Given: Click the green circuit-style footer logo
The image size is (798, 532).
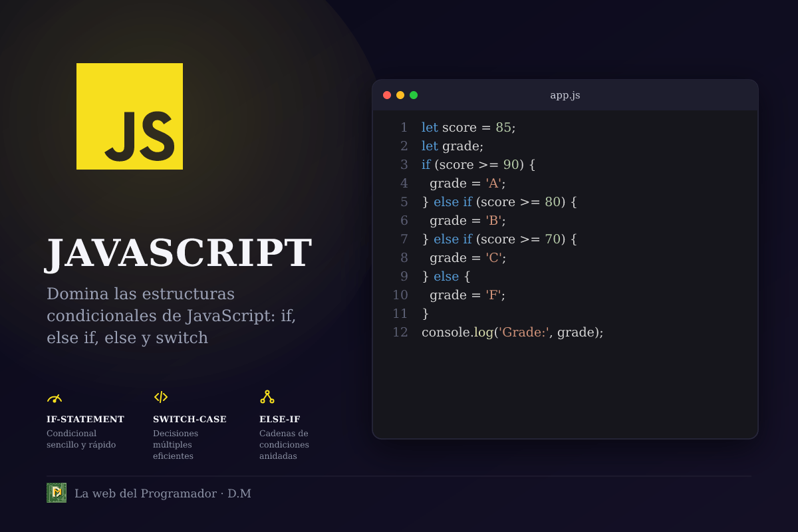Looking at the screenshot, I should (x=57, y=493).
